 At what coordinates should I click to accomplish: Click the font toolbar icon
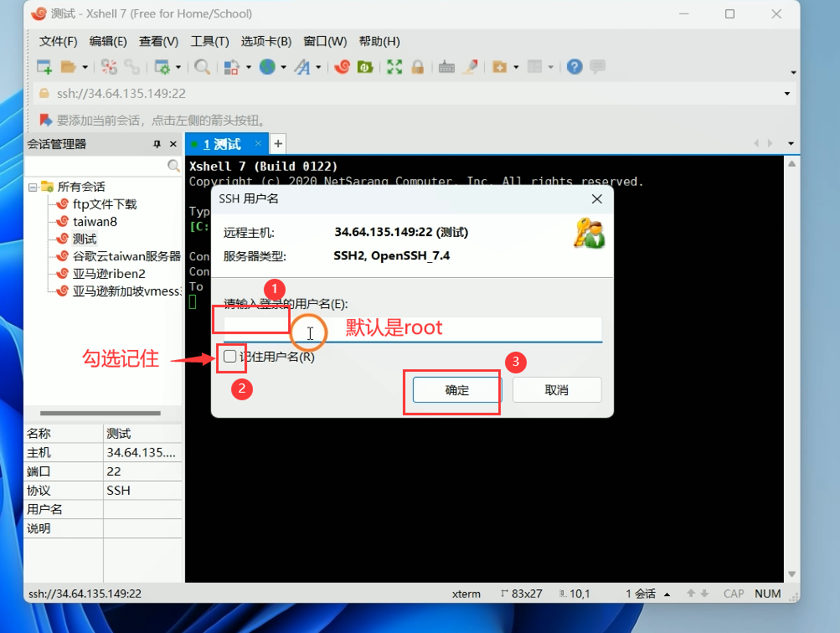(302, 67)
